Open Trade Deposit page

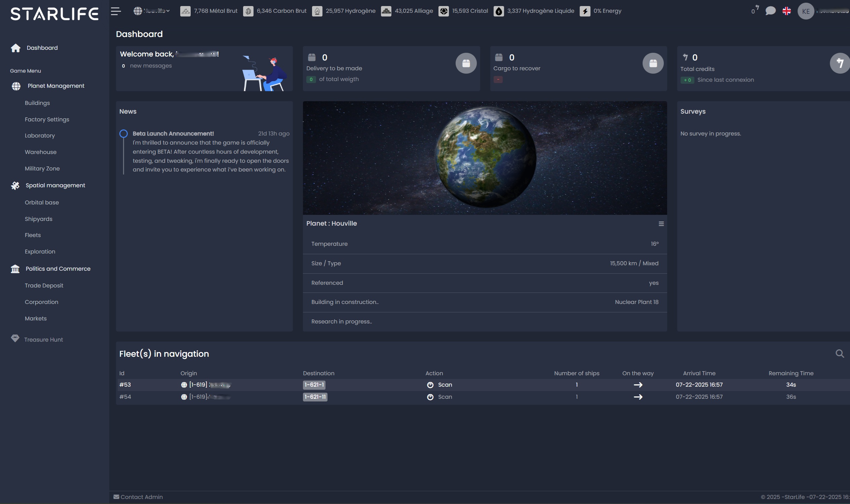[x=44, y=286]
